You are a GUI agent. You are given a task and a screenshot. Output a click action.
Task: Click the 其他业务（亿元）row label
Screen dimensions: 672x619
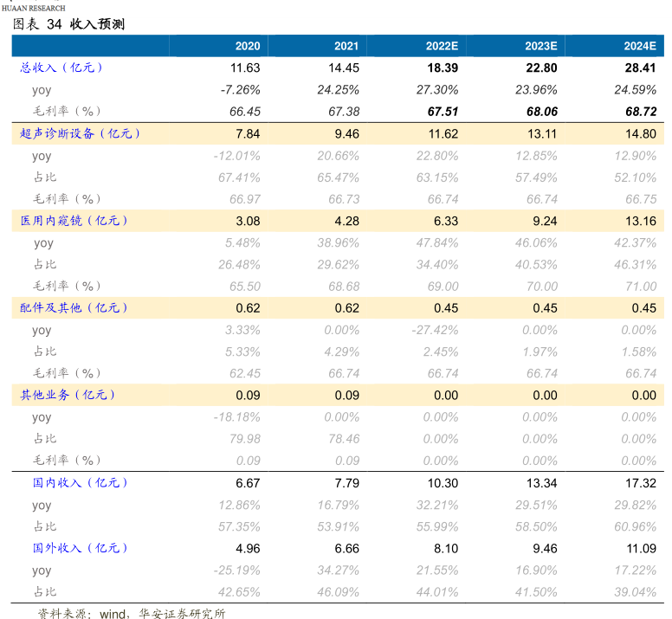coord(68,395)
